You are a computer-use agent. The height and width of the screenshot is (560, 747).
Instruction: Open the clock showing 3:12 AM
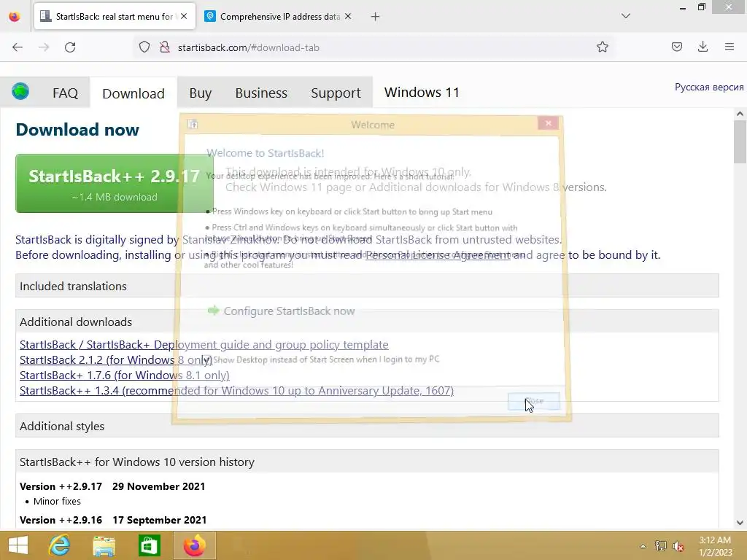point(715,545)
